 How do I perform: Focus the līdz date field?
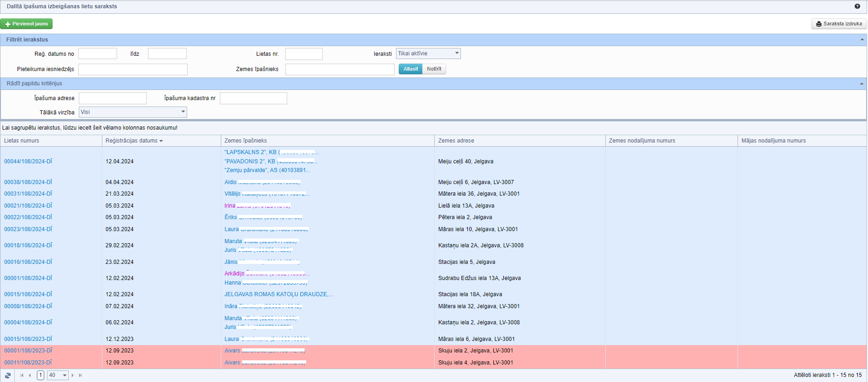(x=167, y=54)
